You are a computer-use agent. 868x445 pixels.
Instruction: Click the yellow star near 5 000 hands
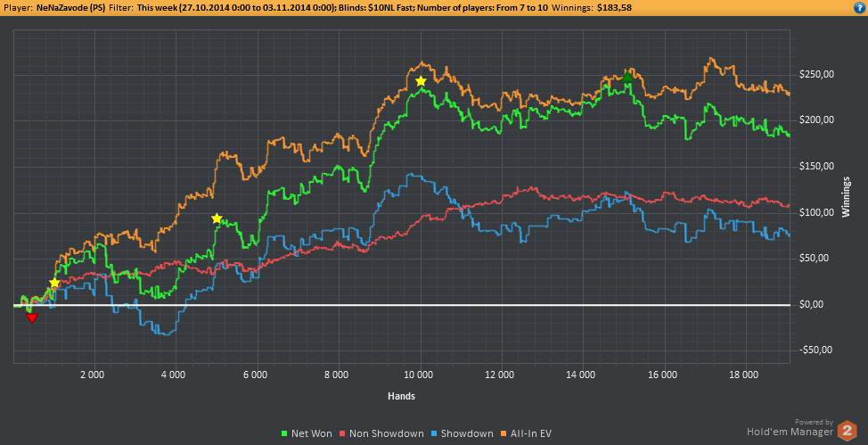[x=217, y=218]
